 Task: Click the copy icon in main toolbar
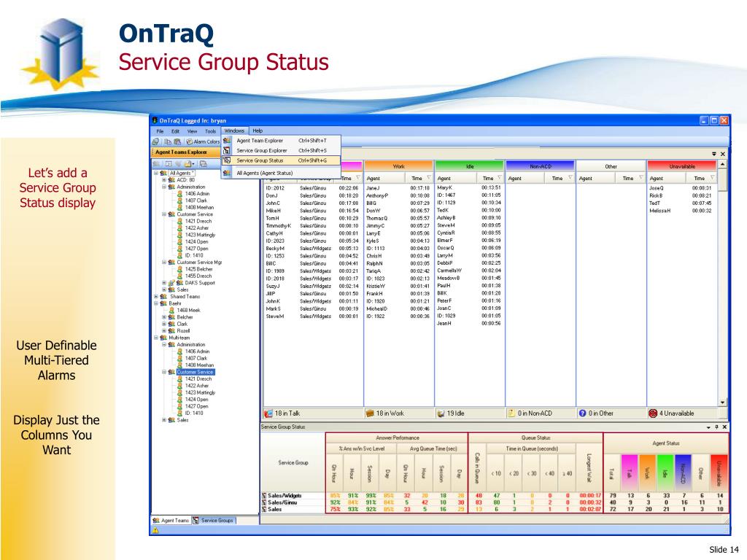click(168, 141)
